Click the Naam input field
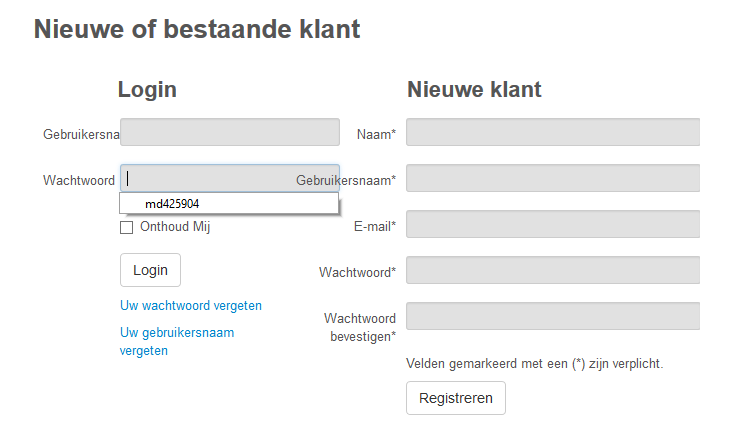The width and height of the screenshot is (735, 424). 552,133
